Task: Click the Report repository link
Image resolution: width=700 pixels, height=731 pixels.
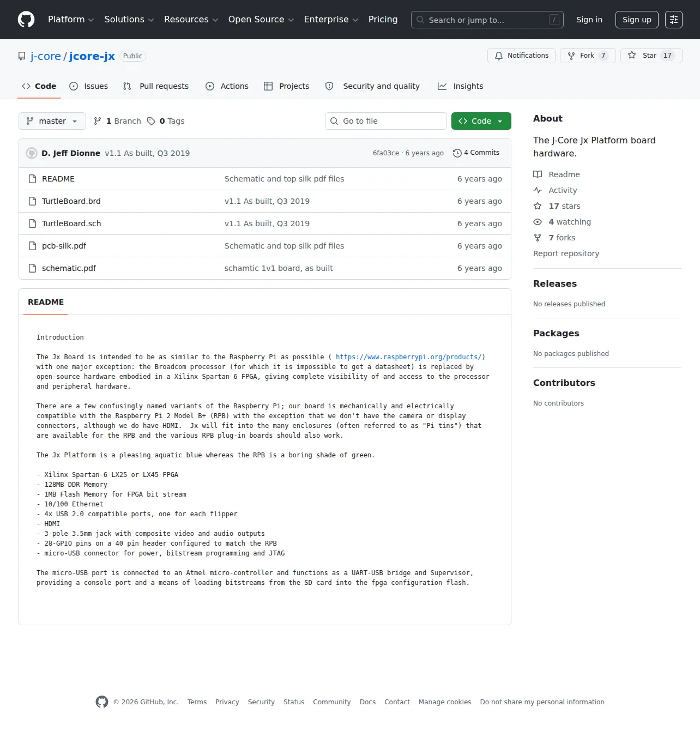Action: click(x=566, y=253)
